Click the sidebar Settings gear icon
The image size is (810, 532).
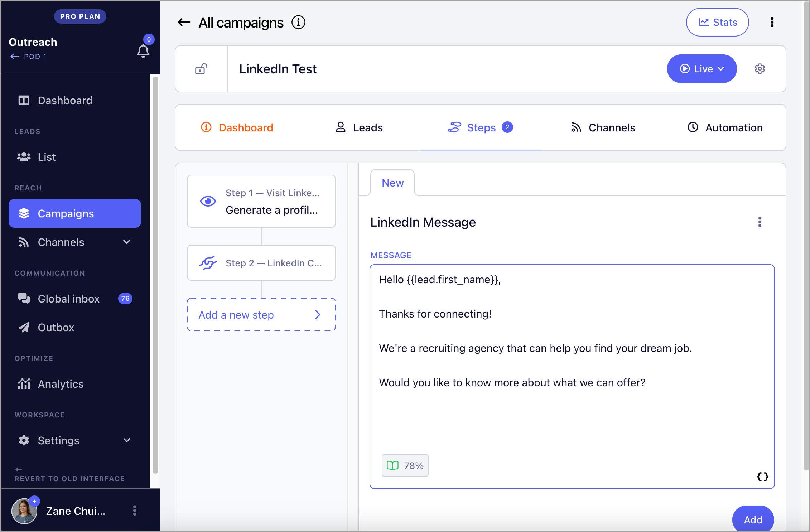pyautogui.click(x=24, y=440)
